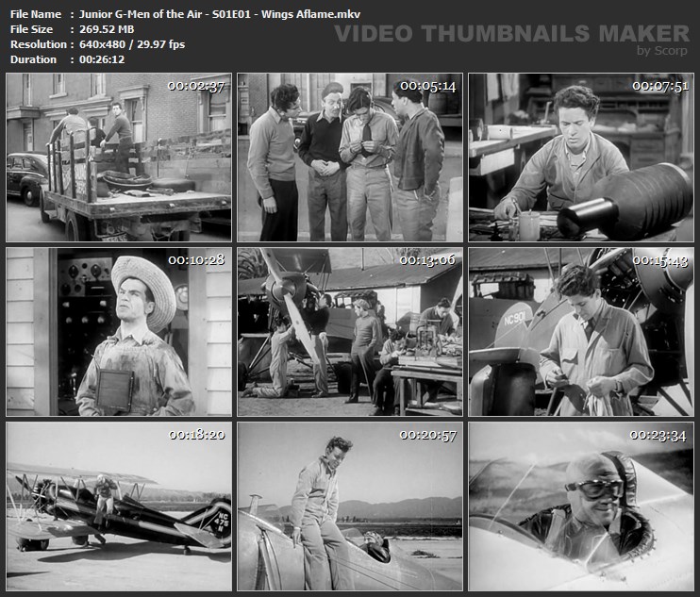Click the timestamp text '00:23:34'
This screenshot has height=597, width=700.
[658, 436]
